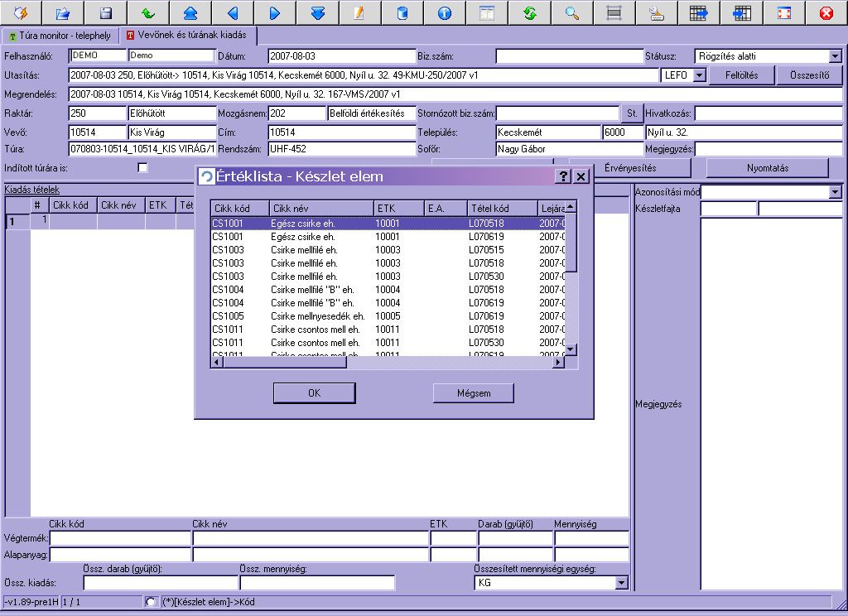The width and height of the screenshot is (848, 616).
Task: Click the open folder toolbar icon
Action: click(63, 13)
